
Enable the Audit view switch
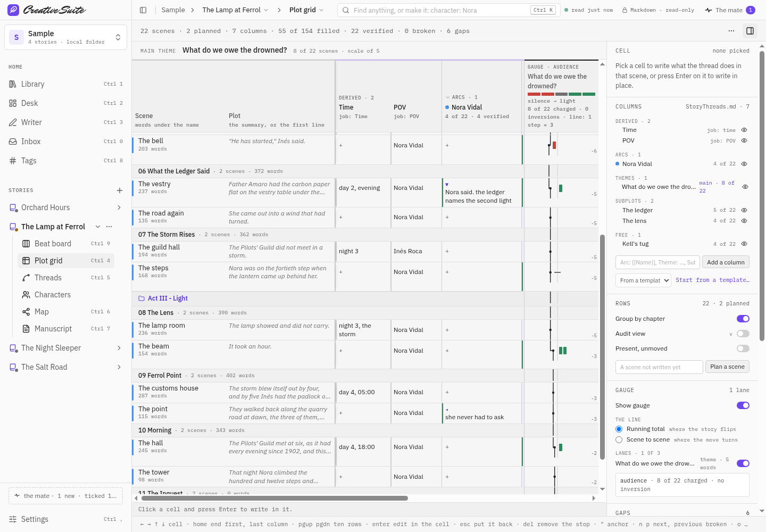click(x=743, y=334)
